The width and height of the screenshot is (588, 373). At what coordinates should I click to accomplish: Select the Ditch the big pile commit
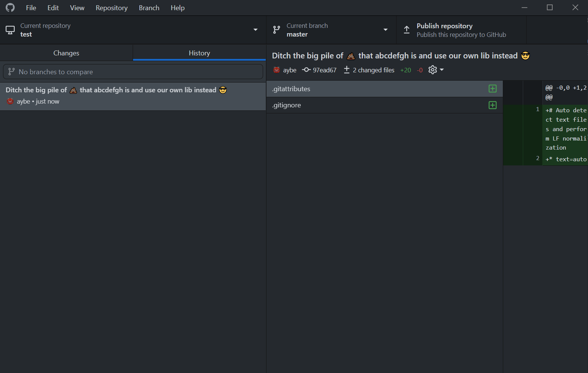point(133,96)
